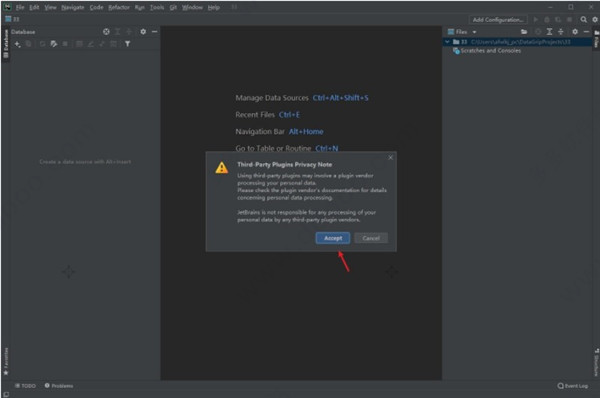
Task: Open IDE settings gear in top toolbar
Action: [x=595, y=20]
